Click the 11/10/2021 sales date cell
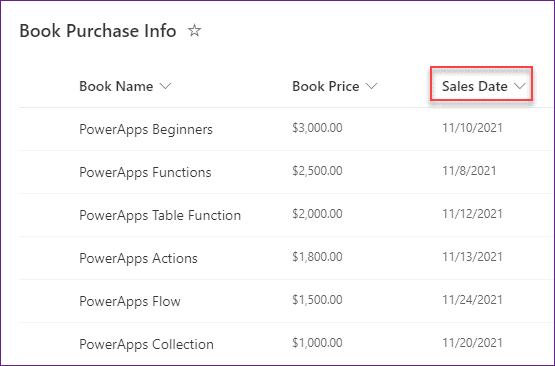The width and height of the screenshot is (555, 366). point(473,128)
